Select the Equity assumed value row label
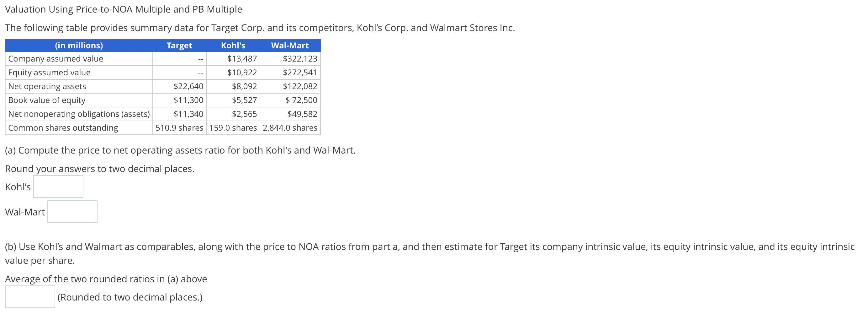The image size is (868, 314). (49, 72)
